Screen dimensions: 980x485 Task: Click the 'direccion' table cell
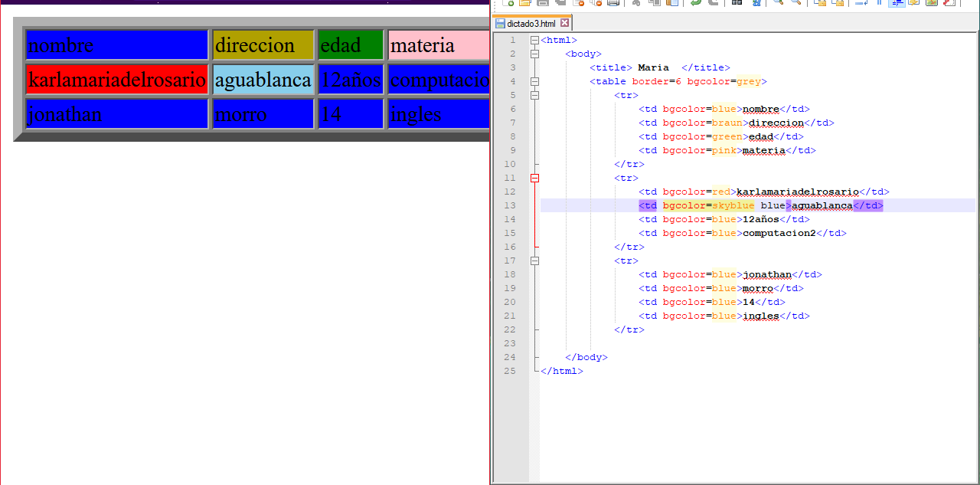(x=263, y=44)
